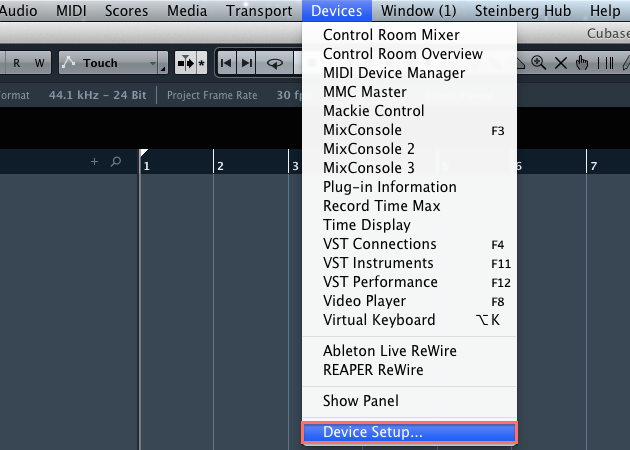Toggle automation Read R button
The image size is (630, 450).
click(16, 63)
